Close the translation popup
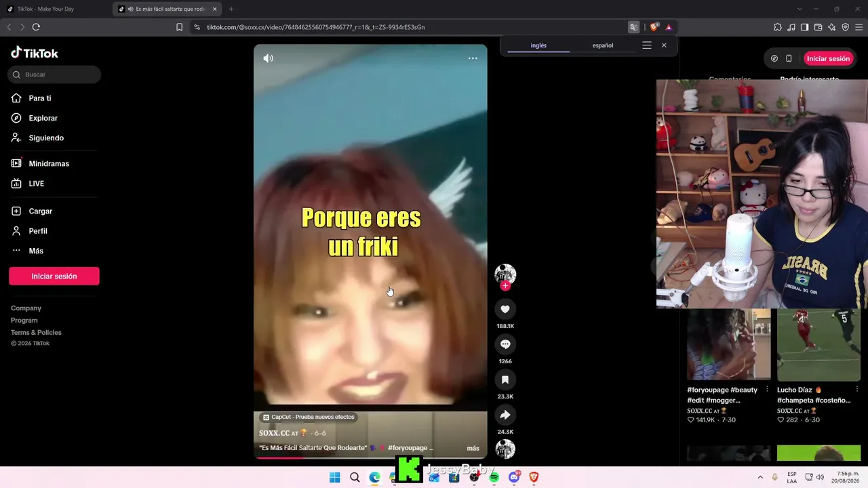This screenshot has width=868, height=488. coord(664,45)
